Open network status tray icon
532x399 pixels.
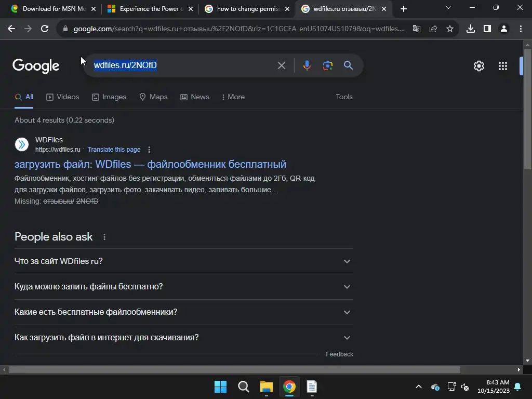tap(451, 387)
